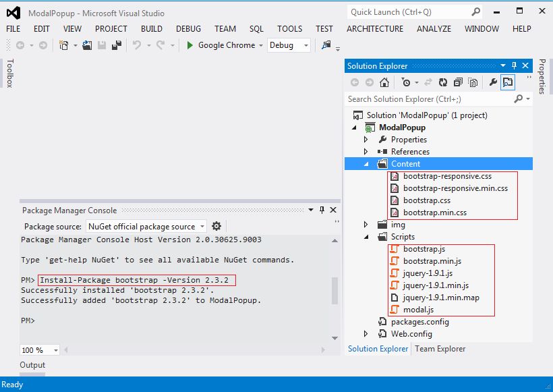Open the Package source dropdown

[x=200, y=227]
